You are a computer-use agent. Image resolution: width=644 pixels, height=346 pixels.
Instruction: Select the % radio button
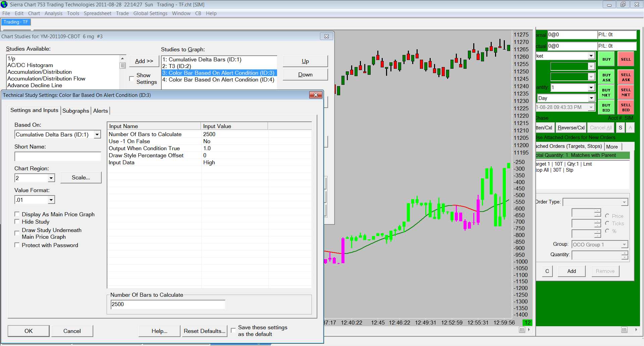607,231
